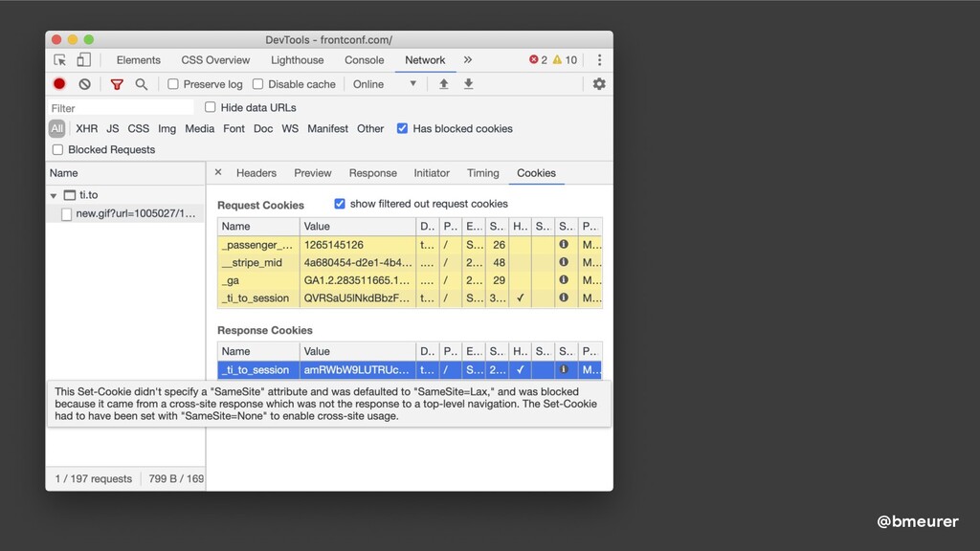Open Timing tab of request

[x=483, y=173]
